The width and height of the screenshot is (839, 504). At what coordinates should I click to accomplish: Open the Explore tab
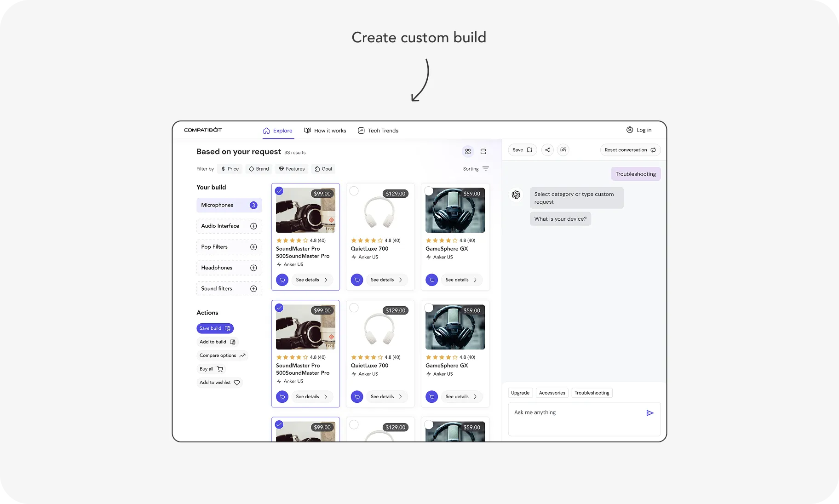(278, 131)
